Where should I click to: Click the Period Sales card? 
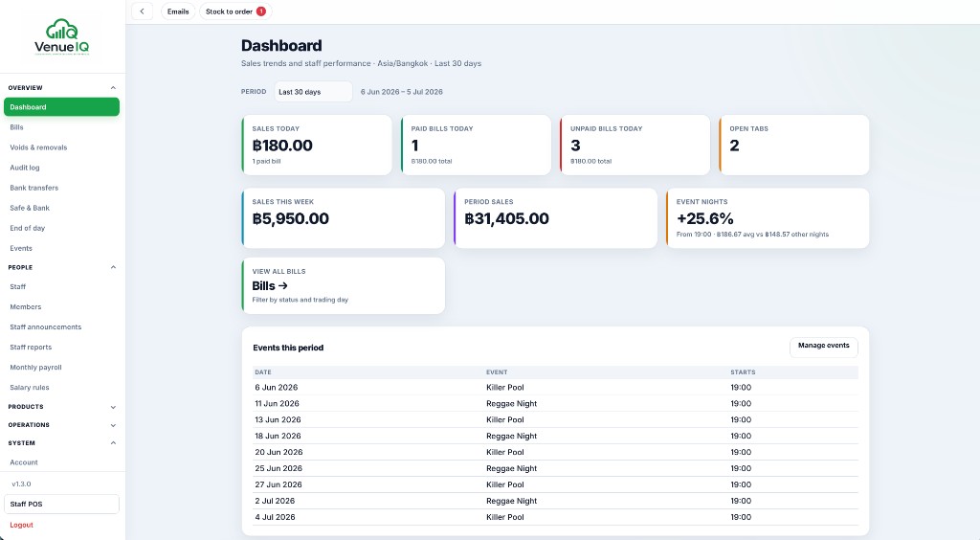(x=556, y=218)
